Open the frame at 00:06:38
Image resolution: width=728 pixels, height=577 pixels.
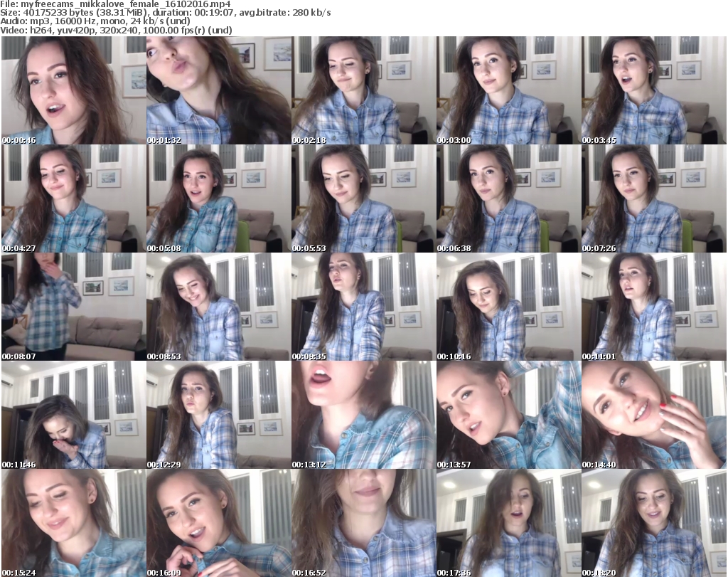pos(508,198)
